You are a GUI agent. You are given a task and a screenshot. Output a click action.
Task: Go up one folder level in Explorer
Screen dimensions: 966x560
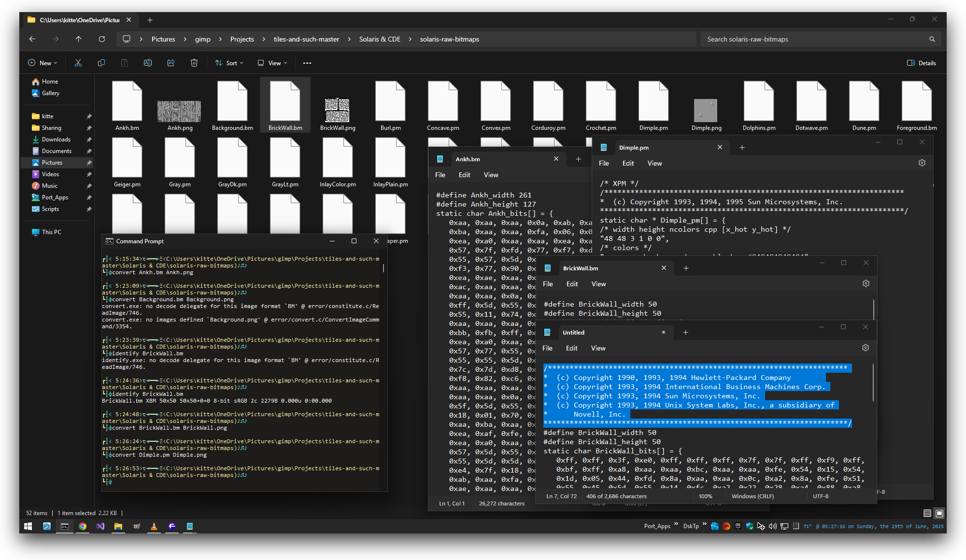click(x=79, y=39)
